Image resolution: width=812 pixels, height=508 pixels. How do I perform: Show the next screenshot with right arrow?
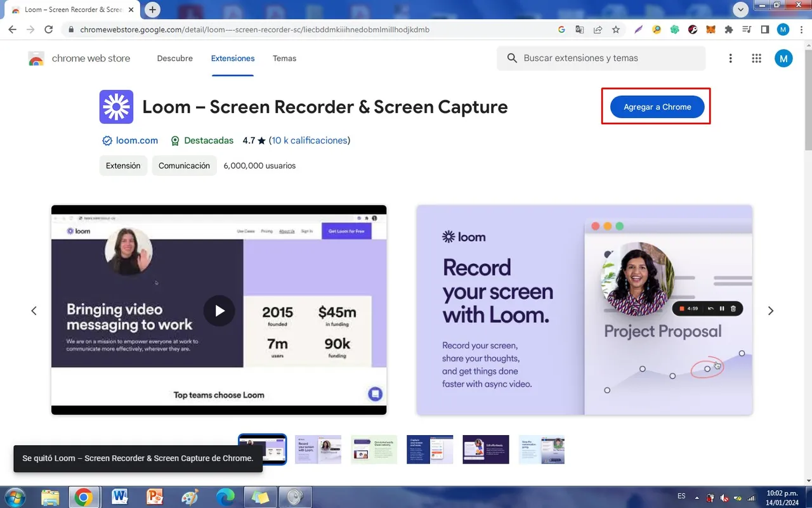[x=771, y=311]
